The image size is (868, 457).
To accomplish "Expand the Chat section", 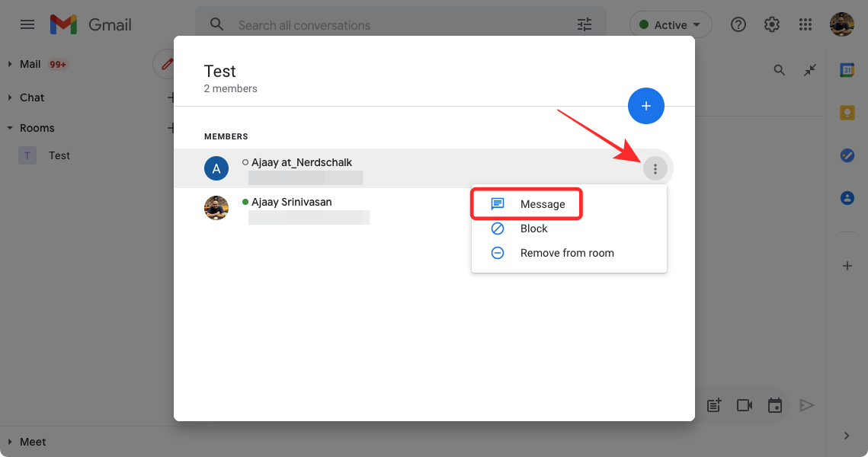I will point(10,97).
